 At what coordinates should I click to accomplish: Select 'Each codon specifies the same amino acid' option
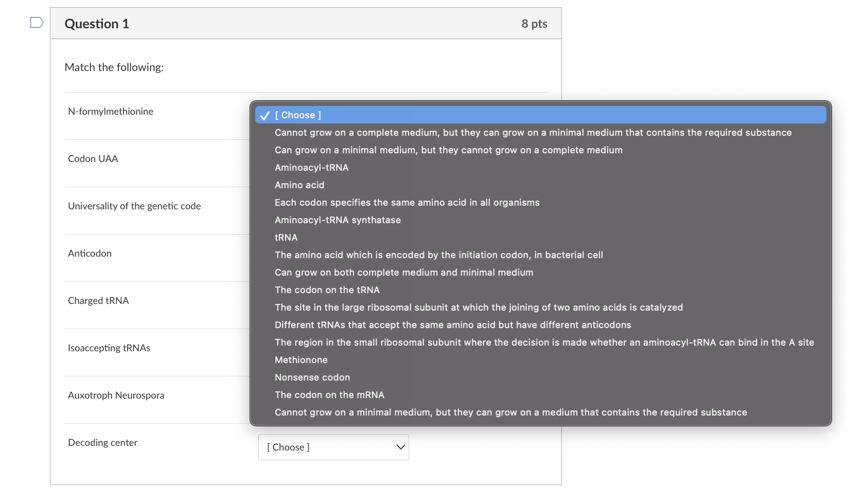tap(540, 203)
